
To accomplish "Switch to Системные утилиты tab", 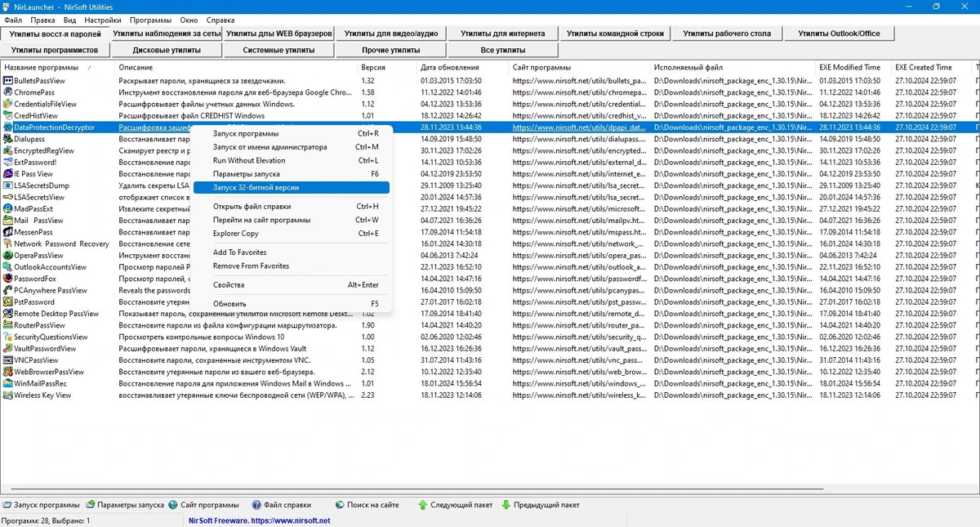I will (x=278, y=50).
